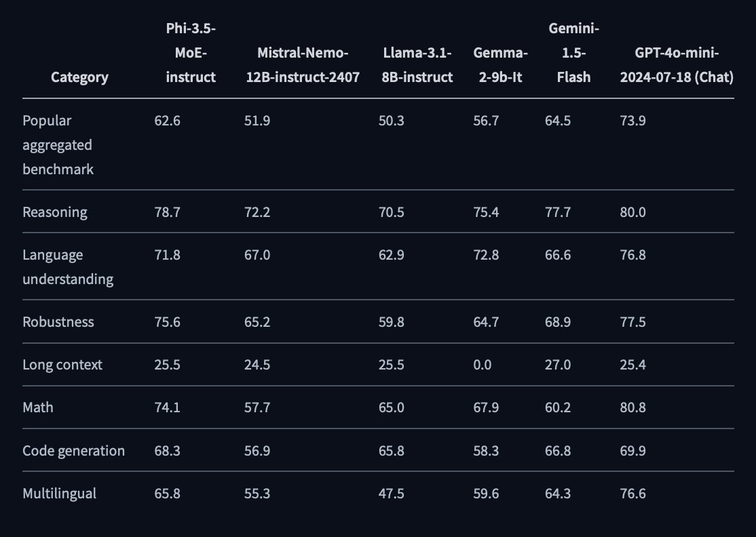Viewport: 756px width, 537px height.
Task: Select GPT-4o-mini's Math score 80.8
Action: (632, 407)
